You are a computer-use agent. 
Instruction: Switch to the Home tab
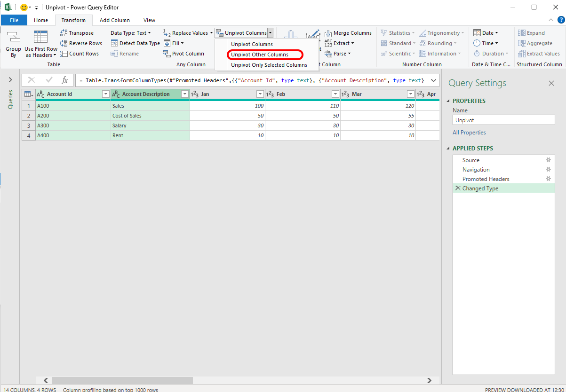click(x=41, y=20)
